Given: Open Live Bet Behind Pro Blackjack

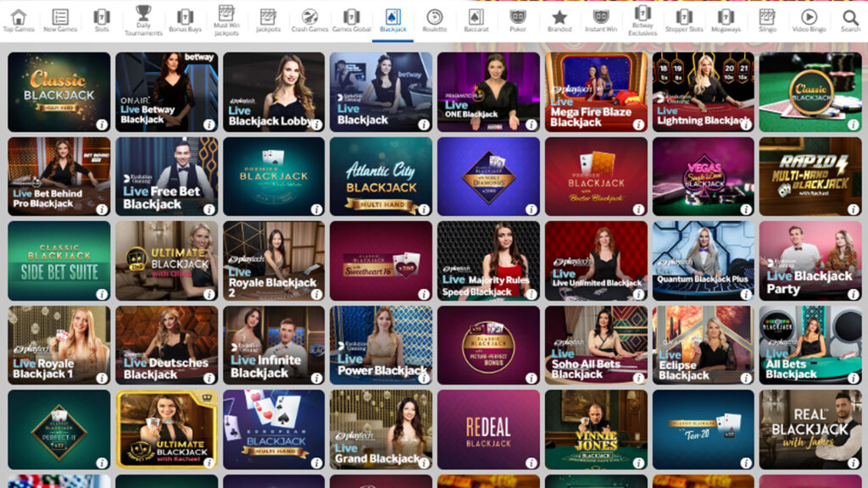Looking at the screenshot, I should (58, 176).
